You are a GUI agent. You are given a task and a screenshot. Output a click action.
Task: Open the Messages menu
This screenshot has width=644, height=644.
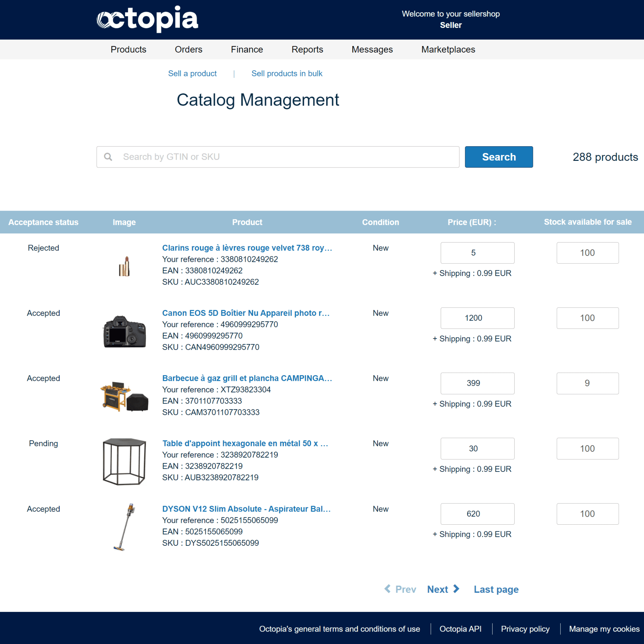click(372, 49)
